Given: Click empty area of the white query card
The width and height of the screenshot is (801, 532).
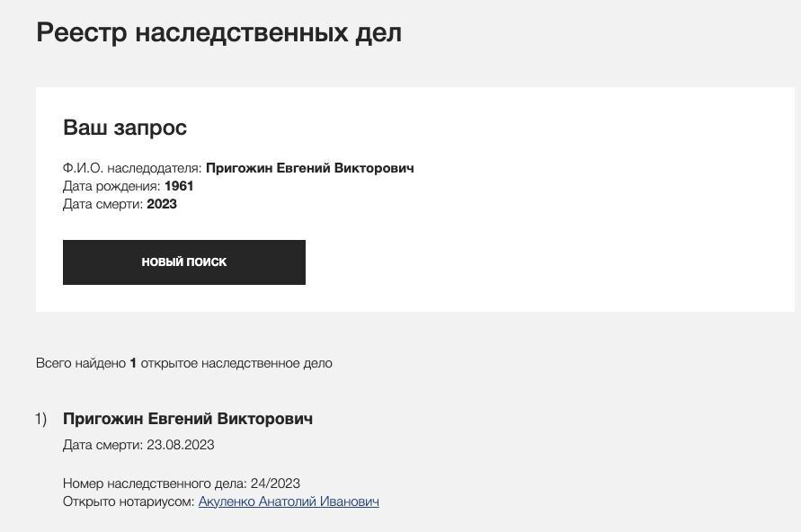Looking at the screenshot, I should (584, 225).
